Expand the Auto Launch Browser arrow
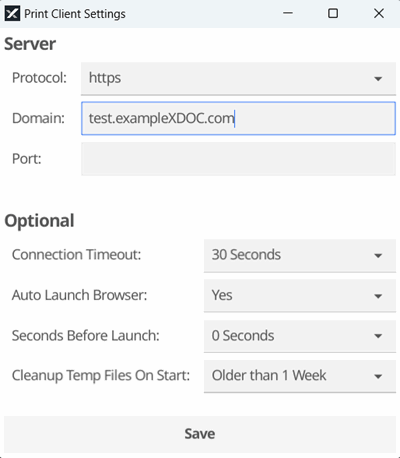Screen dimensions: 400x458 378,296
